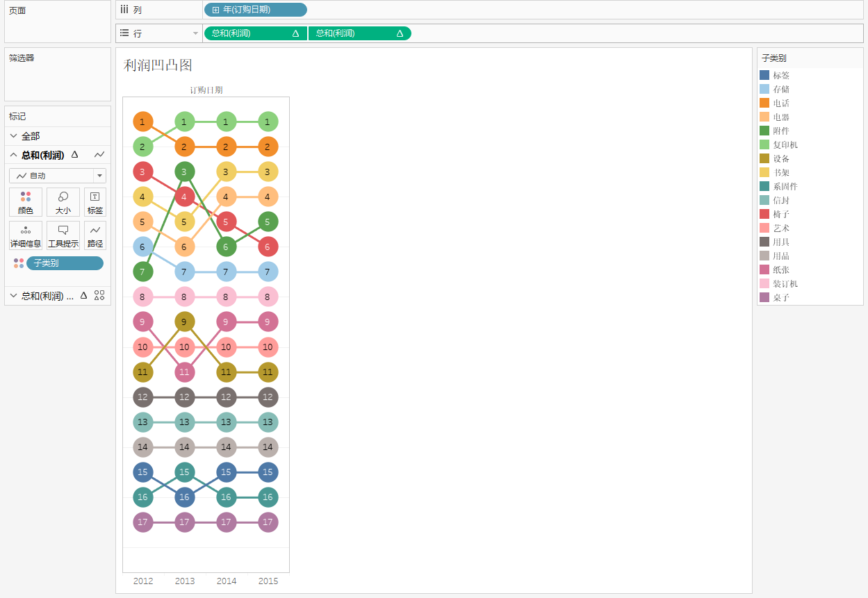The width and height of the screenshot is (868, 598).
Task: Select the dark blue rank 16 circle in 2013
Action: 184,497
